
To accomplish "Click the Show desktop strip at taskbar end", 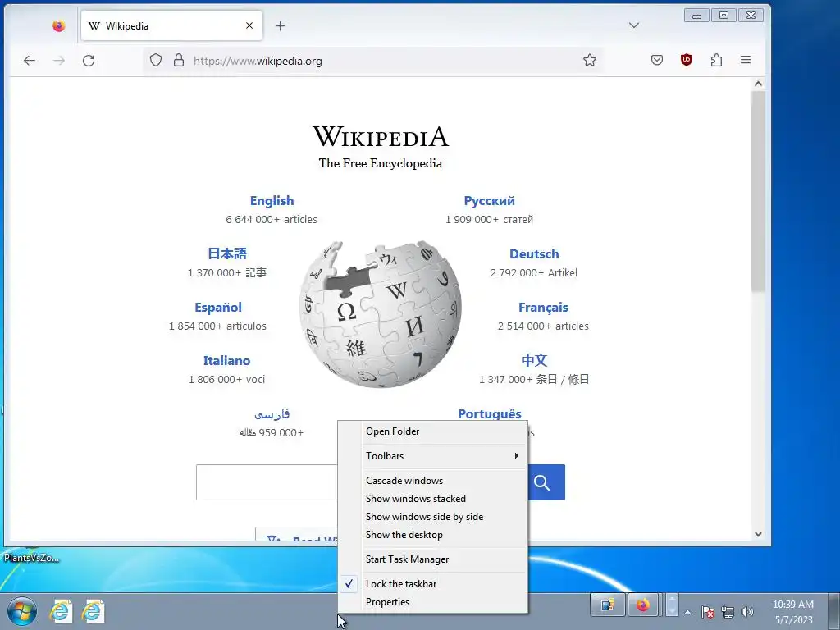I will click(834, 611).
